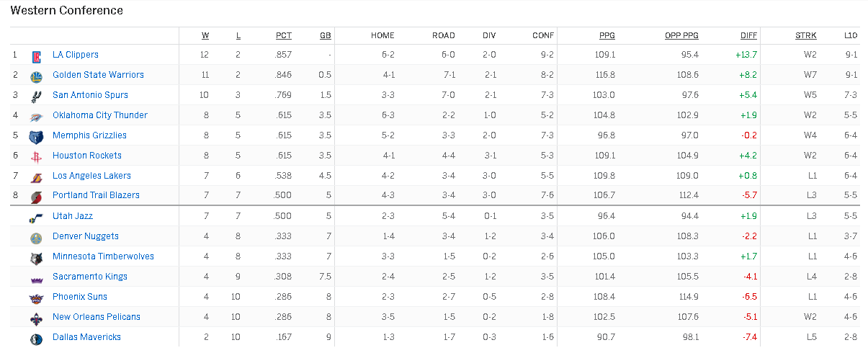
Task: Click the Dallas Mavericks logo
Action: (x=37, y=338)
